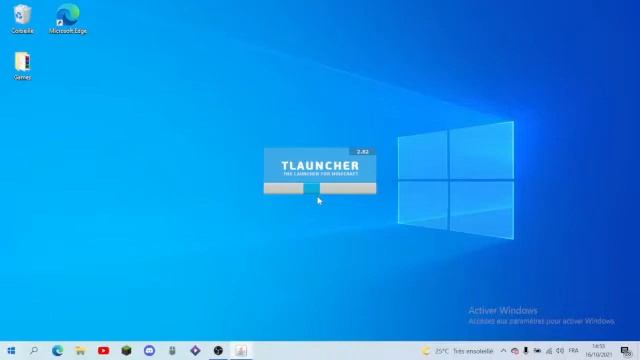Viewport: 640px width, 360px height.
Task: Open File Explorer from the taskbar
Action: (80, 351)
